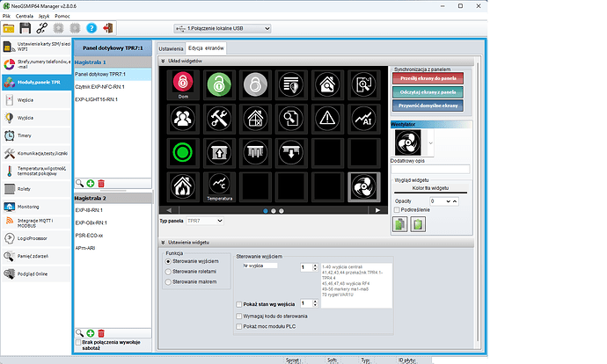Screen dimensions: 607x364
Task: Open the Język menu
Action: [44, 16]
